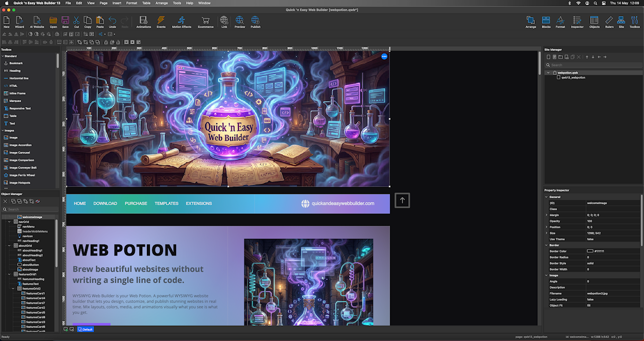644x341 pixels.
Task: Click the Open folder toolbar icon
Action: pyautogui.click(x=53, y=22)
